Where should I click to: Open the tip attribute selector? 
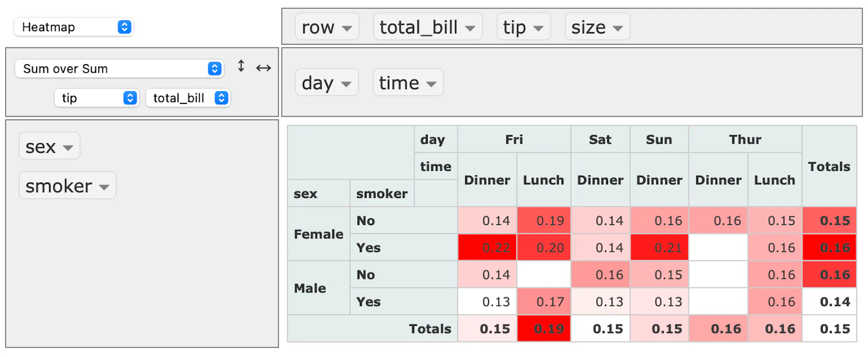[97, 98]
